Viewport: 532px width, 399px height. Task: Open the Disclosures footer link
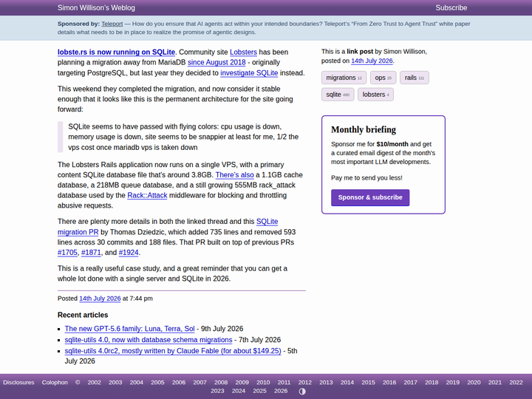pos(18,383)
